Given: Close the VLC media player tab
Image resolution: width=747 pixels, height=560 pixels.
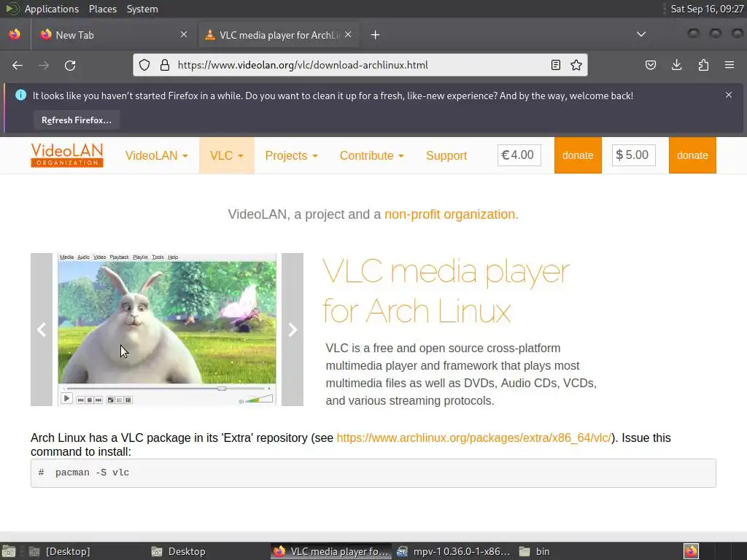Looking at the screenshot, I should (x=348, y=34).
